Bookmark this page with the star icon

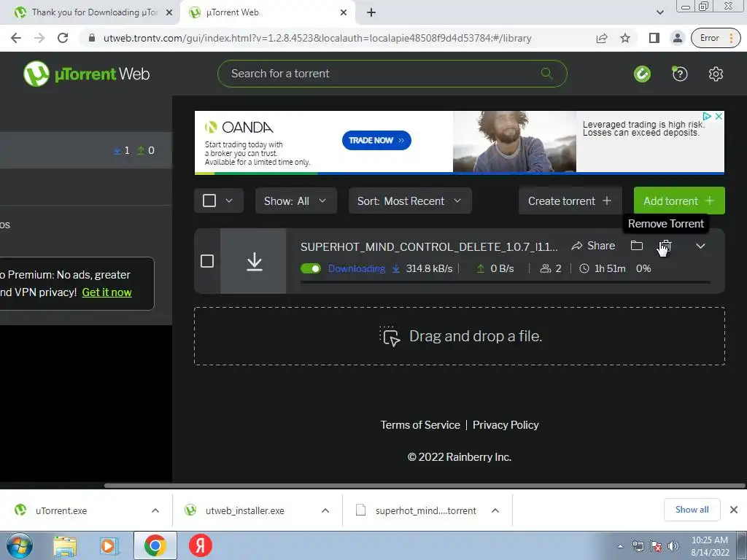click(x=625, y=38)
